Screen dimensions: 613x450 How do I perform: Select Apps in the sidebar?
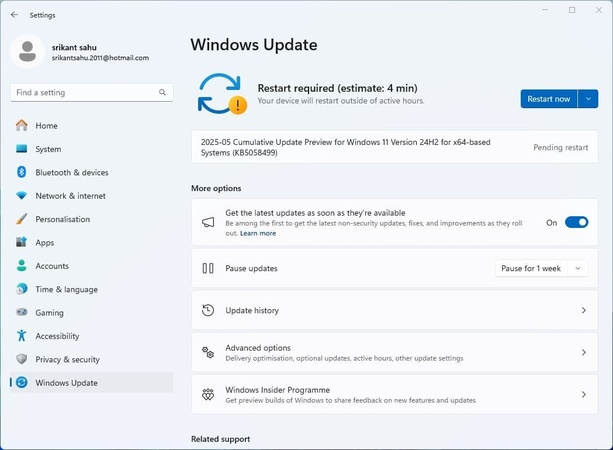tap(91, 242)
